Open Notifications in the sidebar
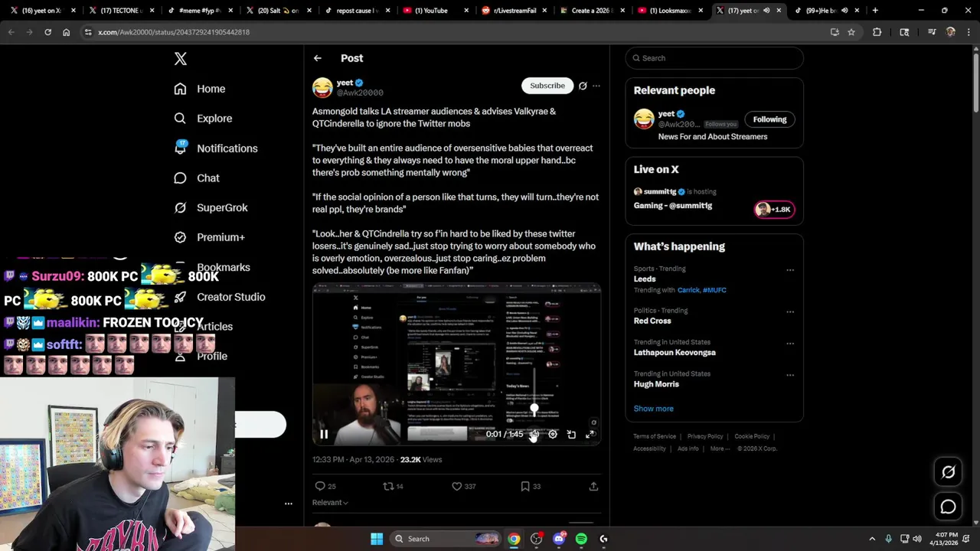 pos(216,148)
